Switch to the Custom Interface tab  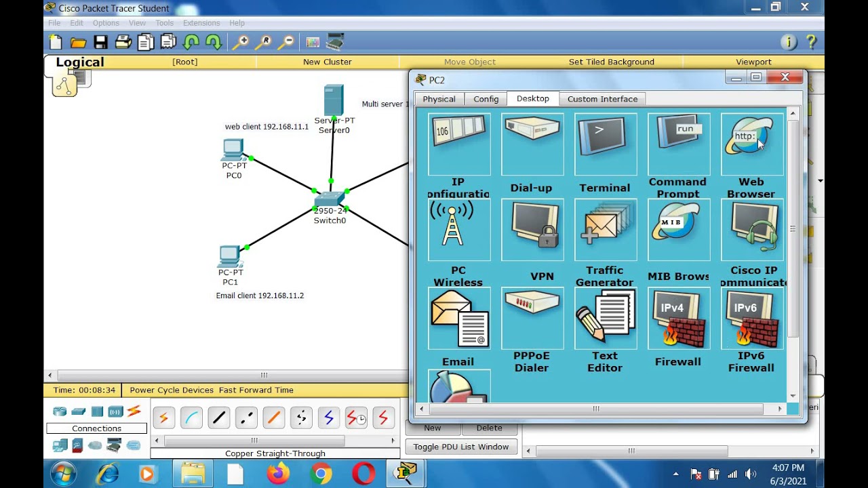click(x=602, y=99)
